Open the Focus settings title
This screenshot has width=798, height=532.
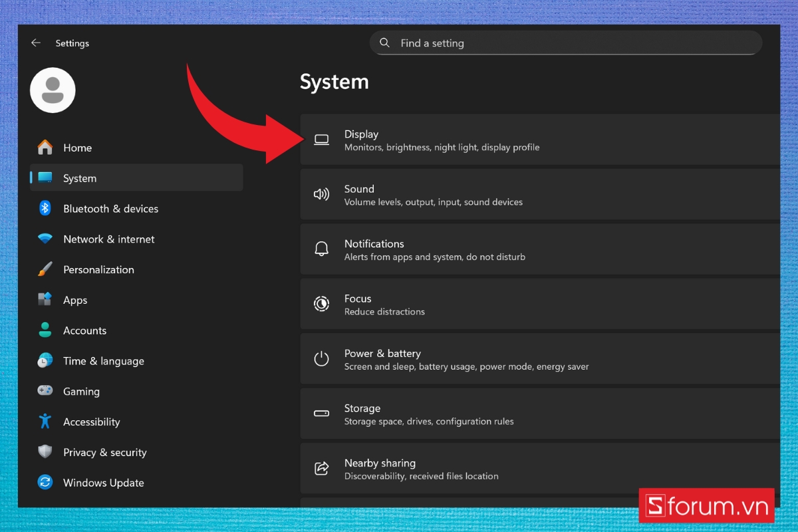[x=358, y=299]
